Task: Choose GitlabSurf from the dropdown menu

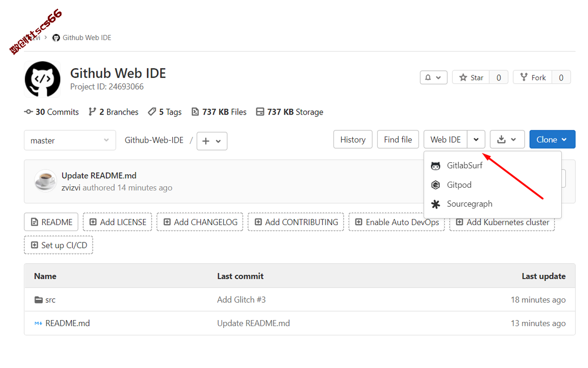Action: [x=492, y=166]
